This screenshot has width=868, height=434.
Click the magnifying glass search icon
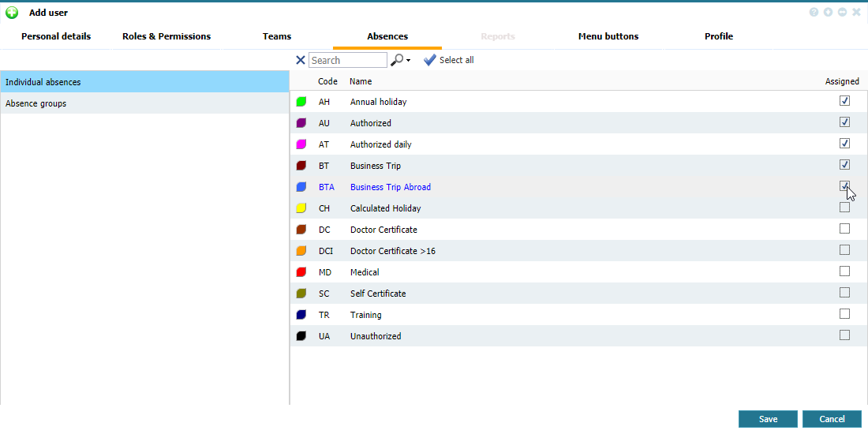(397, 60)
